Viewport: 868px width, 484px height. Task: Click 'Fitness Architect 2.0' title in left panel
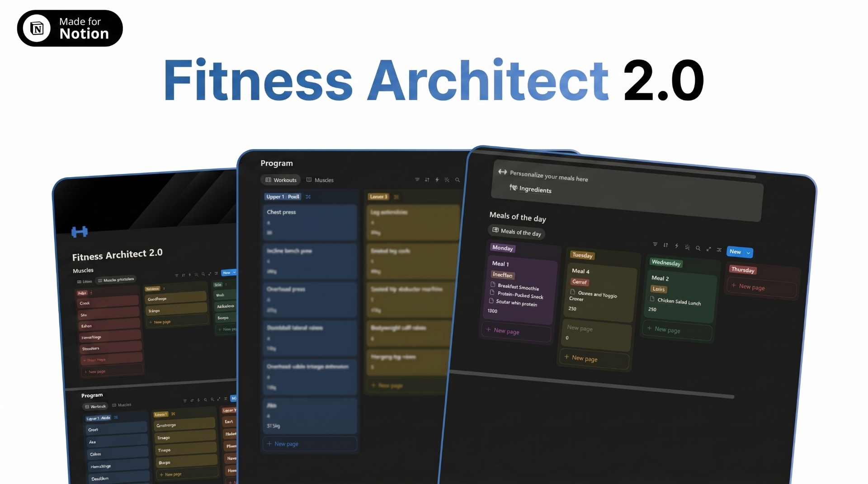pyautogui.click(x=118, y=254)
